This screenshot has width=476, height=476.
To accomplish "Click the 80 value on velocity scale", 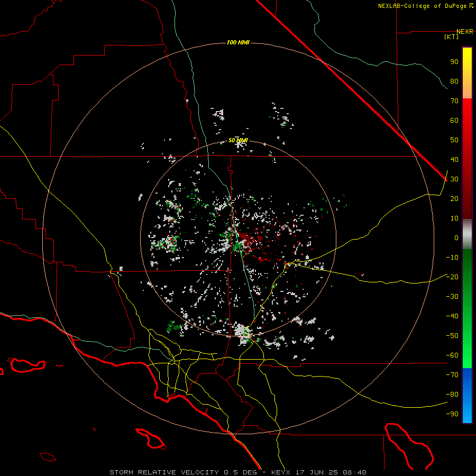I will (x=454, y=81).
